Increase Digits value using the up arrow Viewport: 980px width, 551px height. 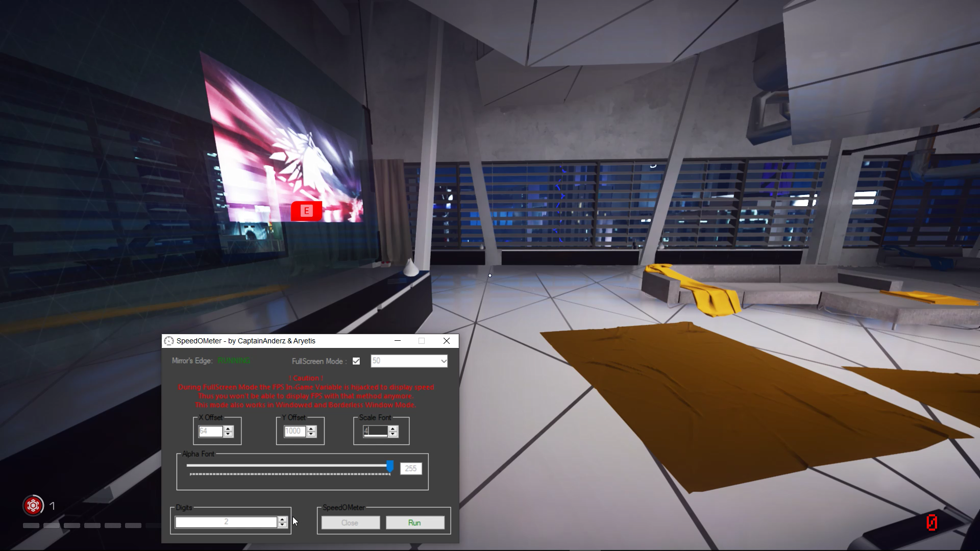[282, 519]
